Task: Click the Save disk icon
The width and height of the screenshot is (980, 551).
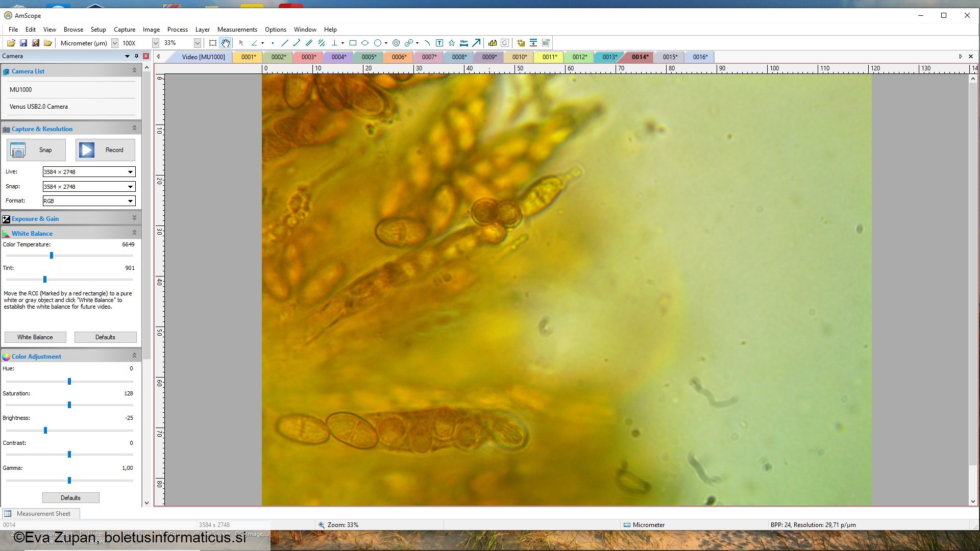Action: click(23, 43)
